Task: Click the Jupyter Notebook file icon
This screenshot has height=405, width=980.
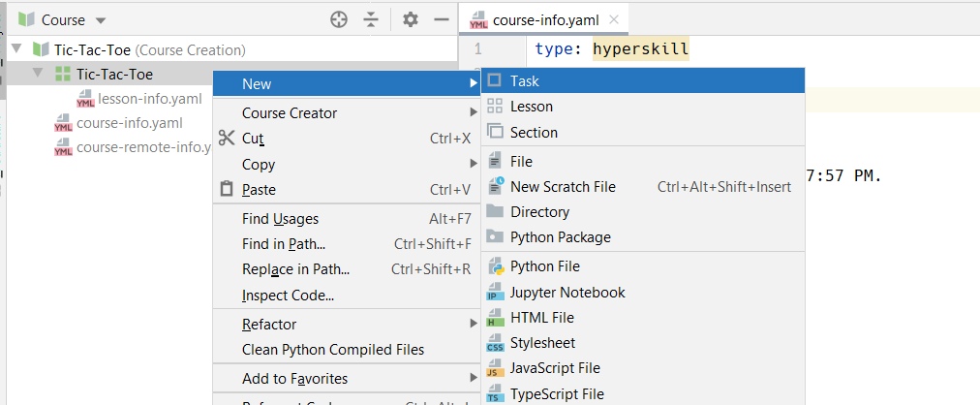Action: click(495, 293)
